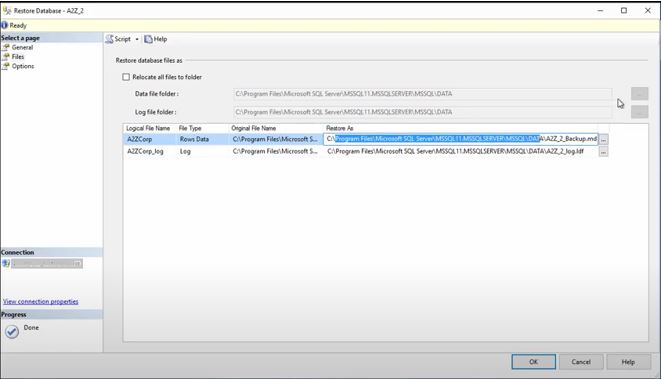Enable Relocate all files to folder
The image size is (662, 380).
126,77
